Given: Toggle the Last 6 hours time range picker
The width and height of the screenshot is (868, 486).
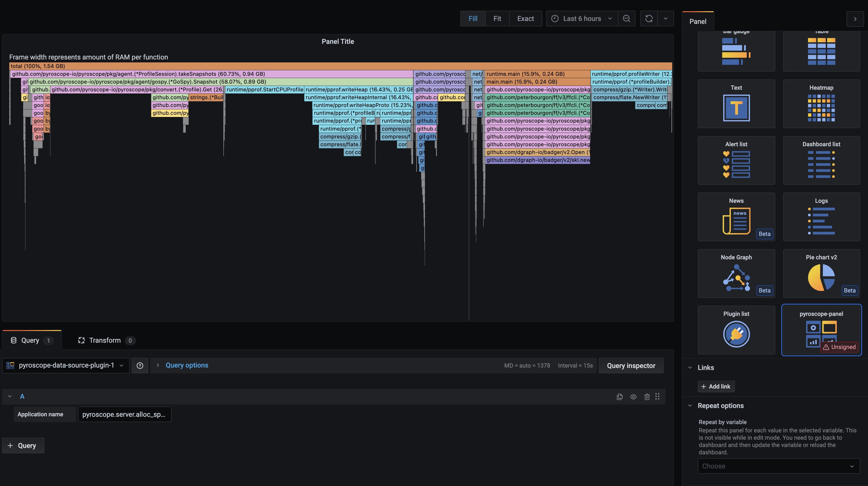Looking at the screenshot, I should pyautogui.click(x=582, y=18).
